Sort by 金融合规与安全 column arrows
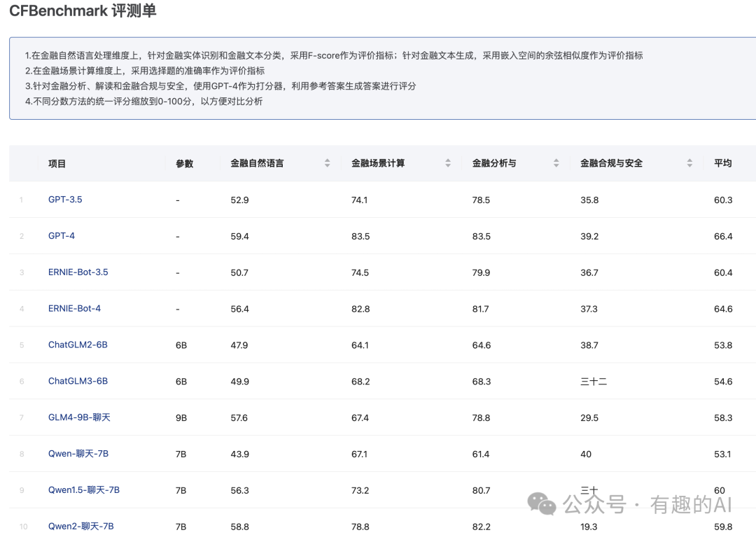Screen dimensions: 756x535 click(690, 163)
